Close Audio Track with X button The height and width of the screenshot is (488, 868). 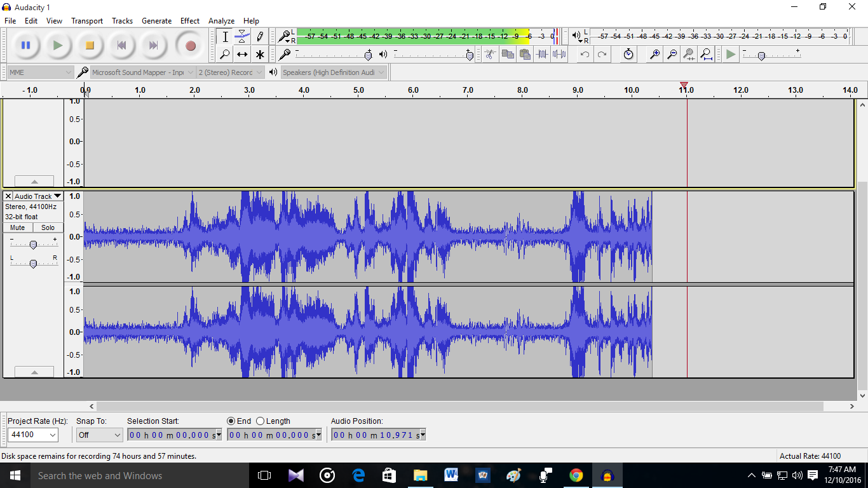pos(8,196)
